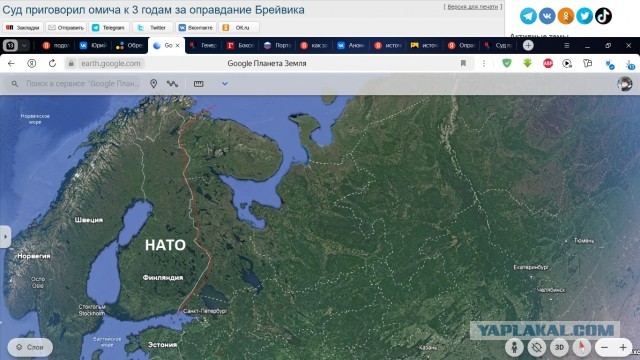Zoom out the map with minus
The height and width of the screenshot is (360, 640).
click(x=604, y=348)
